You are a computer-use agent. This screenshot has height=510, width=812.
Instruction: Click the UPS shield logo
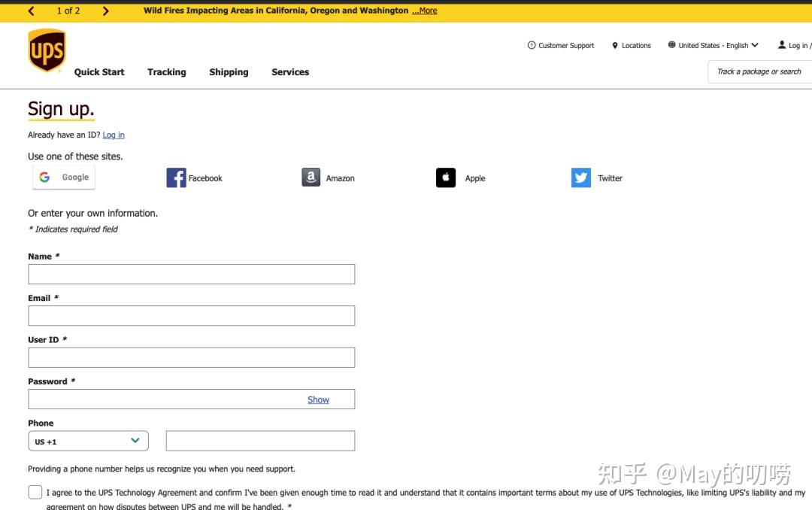[x=46, y=50]
